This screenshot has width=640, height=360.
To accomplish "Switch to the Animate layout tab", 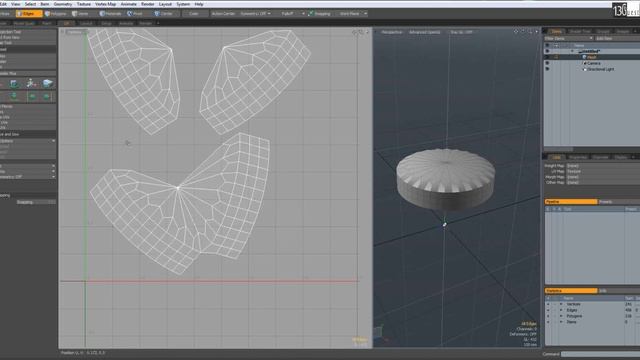I will pos(126,23).
